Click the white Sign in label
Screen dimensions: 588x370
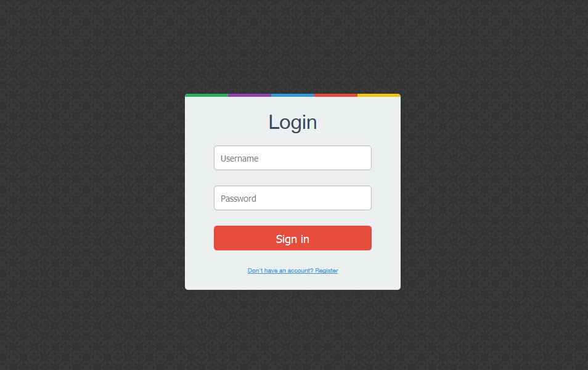tap(293, 239)
